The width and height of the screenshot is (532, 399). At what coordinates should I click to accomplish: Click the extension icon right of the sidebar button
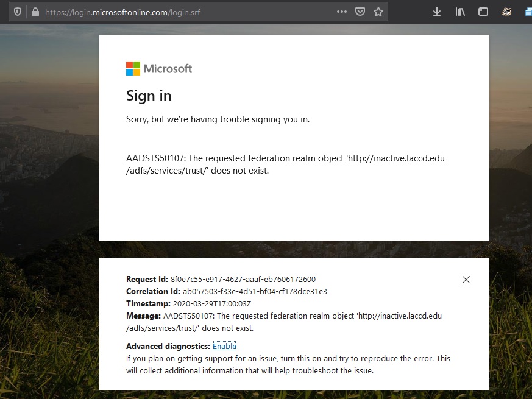point(506,12)
